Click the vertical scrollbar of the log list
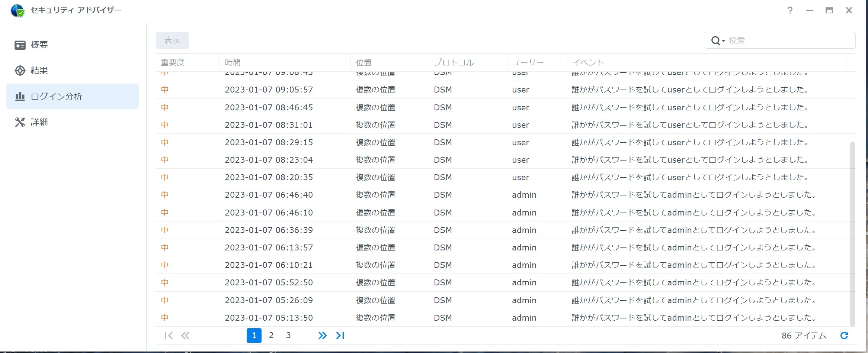 pos(852,233)
